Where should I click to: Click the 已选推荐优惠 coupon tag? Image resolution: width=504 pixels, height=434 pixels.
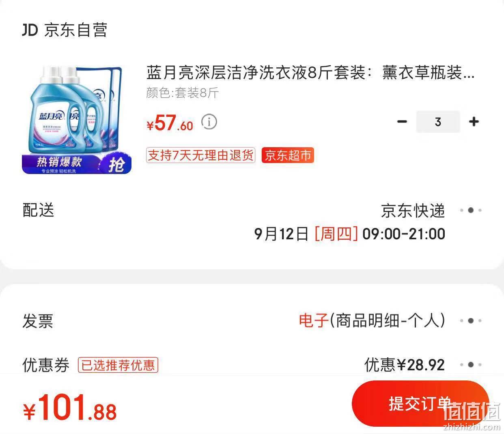[x=118, y=365]
